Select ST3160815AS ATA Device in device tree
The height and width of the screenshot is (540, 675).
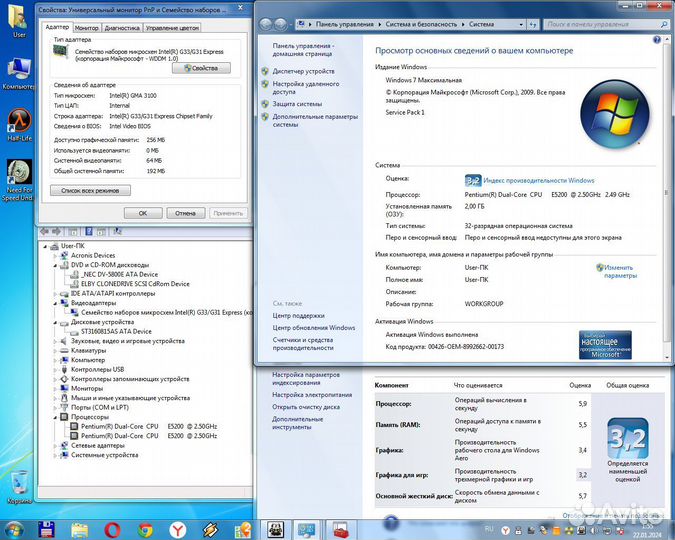[109, 331]
